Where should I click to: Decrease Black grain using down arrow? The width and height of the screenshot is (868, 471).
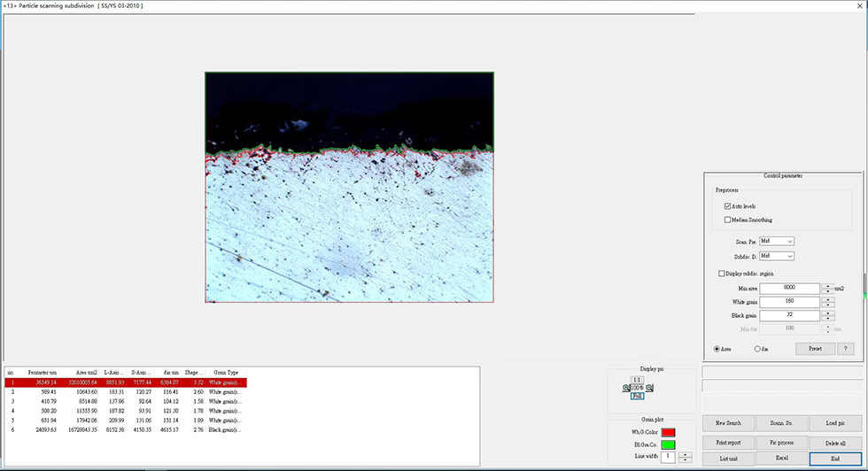click(x=828, y=318)
